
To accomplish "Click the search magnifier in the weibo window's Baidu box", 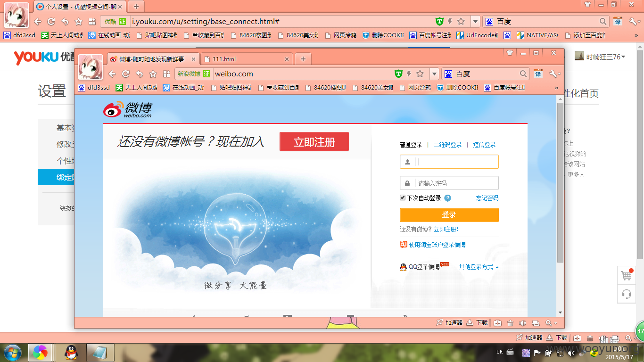I will 523,74.
